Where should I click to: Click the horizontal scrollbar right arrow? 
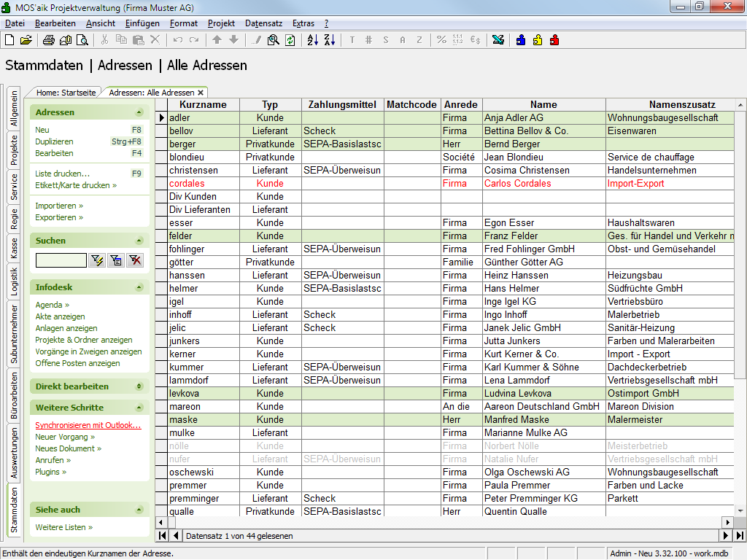(x=727, y=522)
